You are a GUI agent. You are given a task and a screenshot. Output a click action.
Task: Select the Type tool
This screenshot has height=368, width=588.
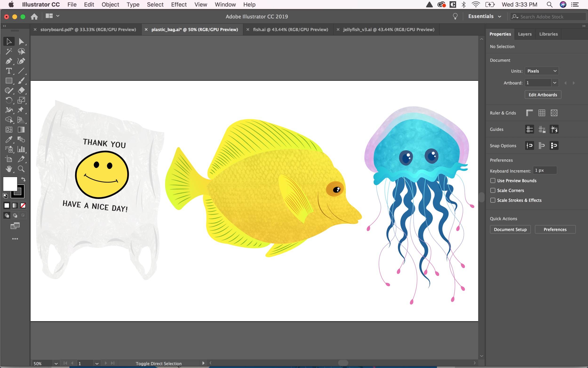(x=9, y=71)
